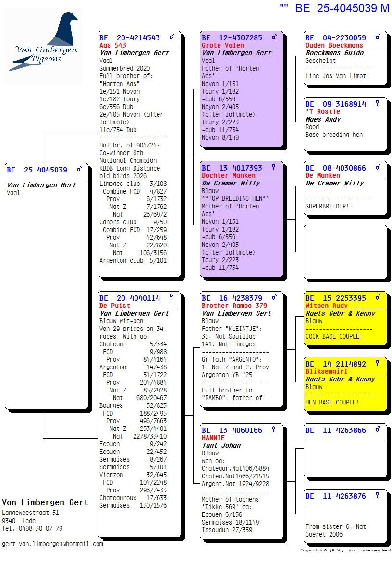Image resolution: width=392 pixels, height=563 pixels.
Task: Click the male symbol on card BE 08-4030866
Action: [x=378, y=167]
